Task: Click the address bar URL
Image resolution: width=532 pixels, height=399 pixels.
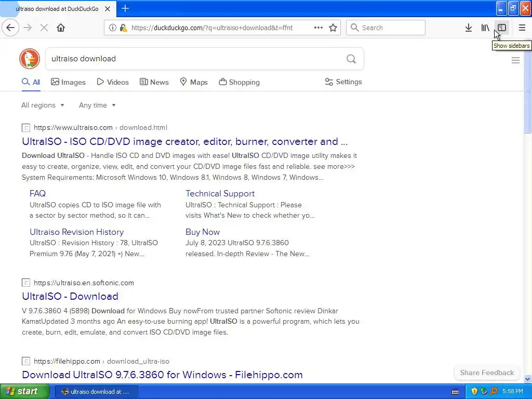Action: pos(212,28)
